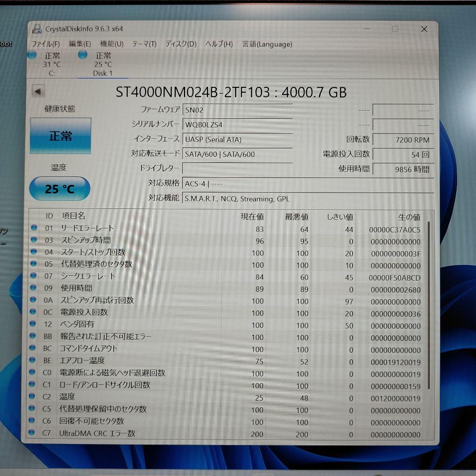Click the serial number field WQB0LZS4
The height and width of the screenshot is (476, 476).
(238, 124)
